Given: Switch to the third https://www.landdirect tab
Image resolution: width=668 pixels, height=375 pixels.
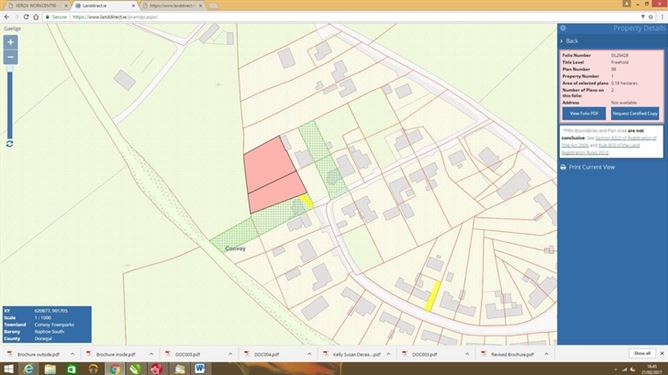Looking at the screenshot, I should click(173, 6).
